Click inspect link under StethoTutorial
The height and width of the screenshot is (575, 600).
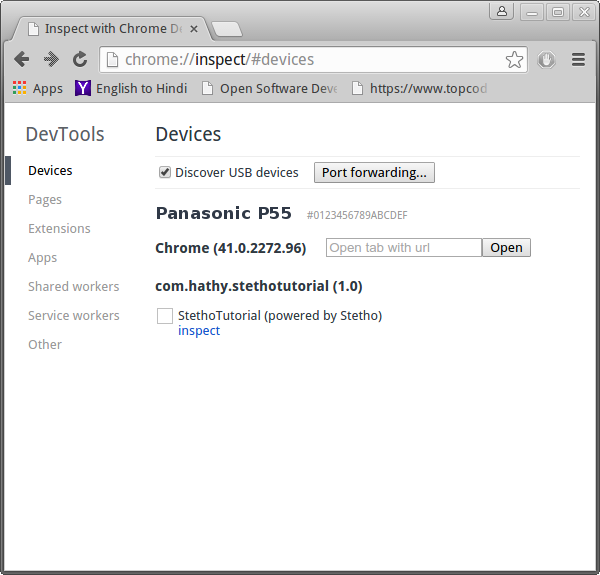click(199, 331)
